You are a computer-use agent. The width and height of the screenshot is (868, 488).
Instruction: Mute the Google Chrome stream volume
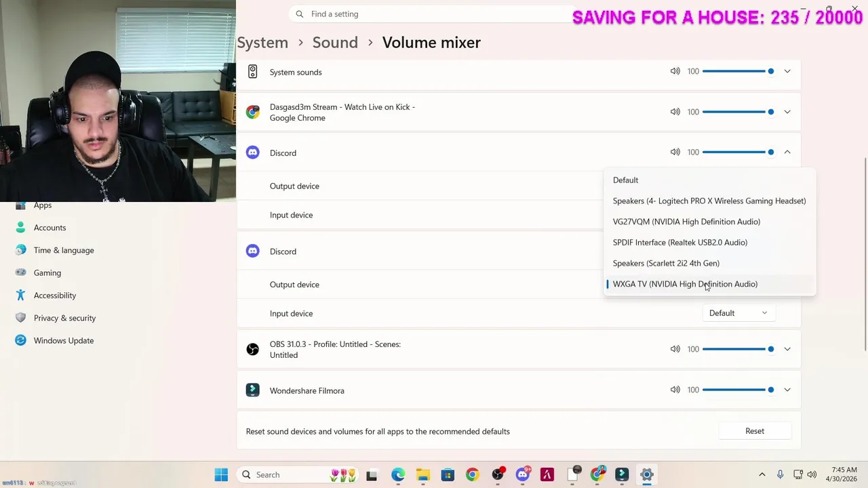tap(675, 112)
